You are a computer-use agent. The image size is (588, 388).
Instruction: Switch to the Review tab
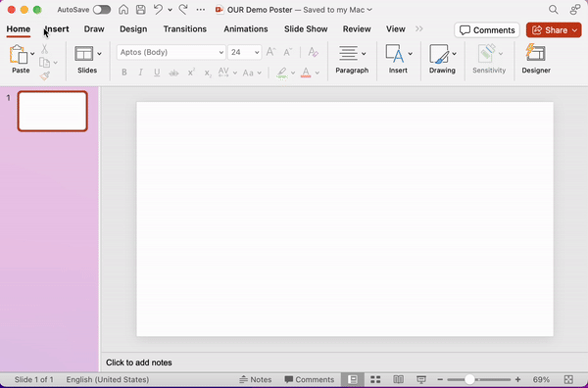357,29
